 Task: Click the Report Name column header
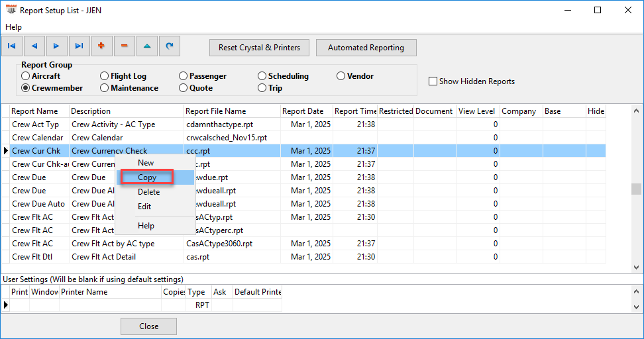(x=40, y=111)
